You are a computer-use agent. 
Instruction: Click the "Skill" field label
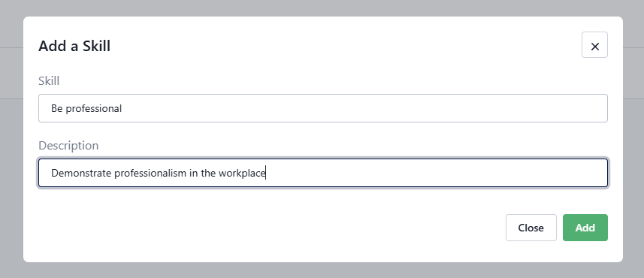(x=49, y=81)
